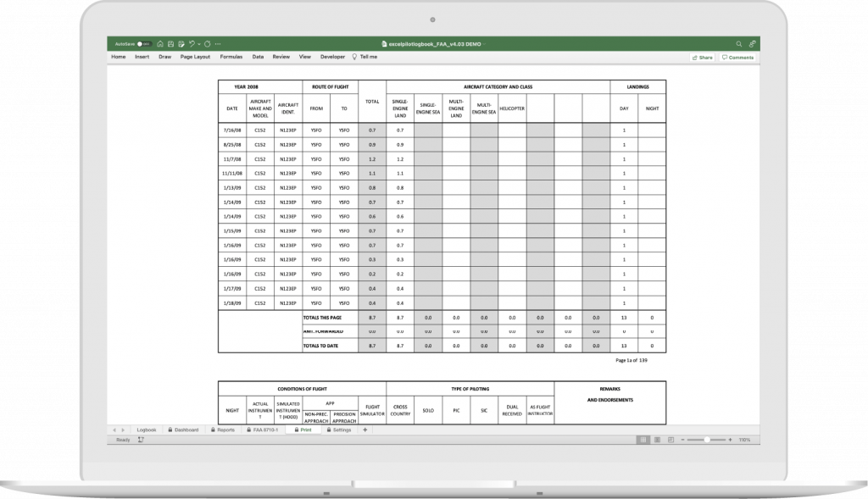
Task: Select the date cell 1/18/09
Action: pos(232,303)
